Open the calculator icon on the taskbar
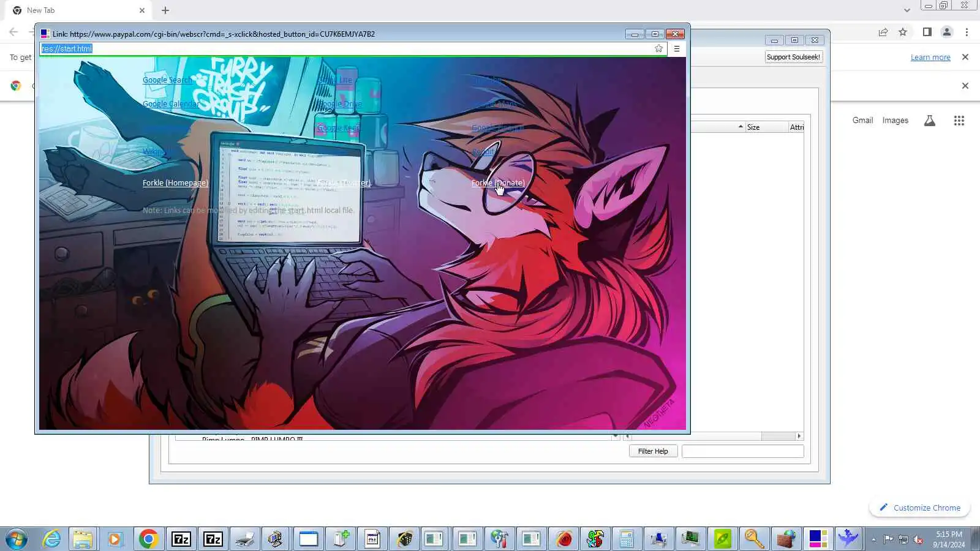980x551 pixels. pos(627,539)
